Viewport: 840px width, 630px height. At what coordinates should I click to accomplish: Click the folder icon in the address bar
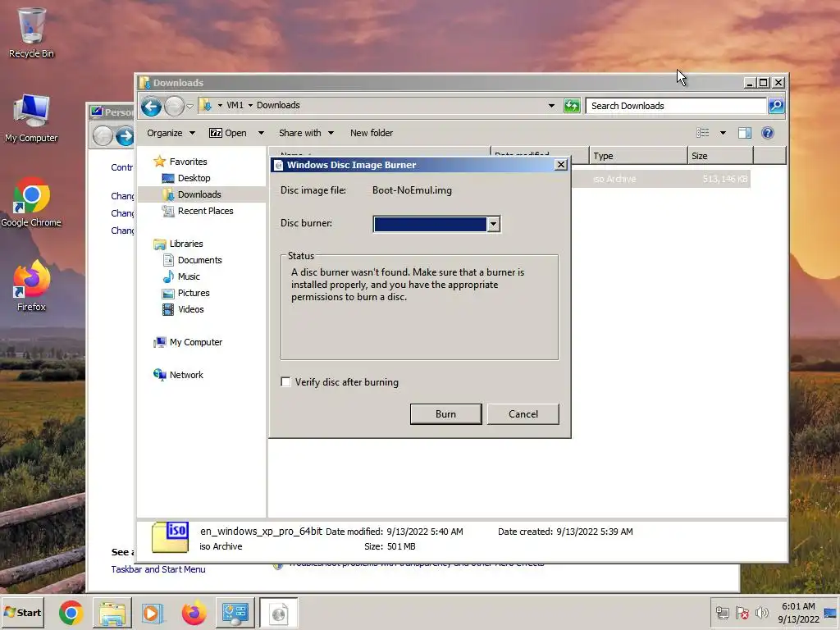pos(205,105)
